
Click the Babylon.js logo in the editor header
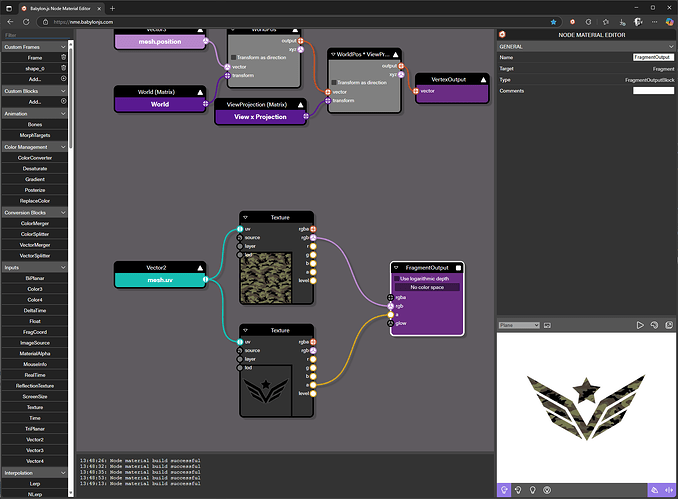click(x=502, y=35)
